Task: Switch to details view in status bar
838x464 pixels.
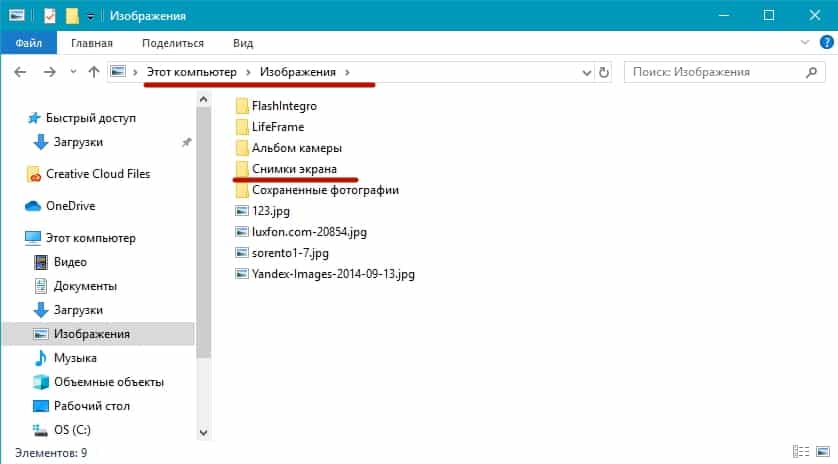Action: pos(799,453)
